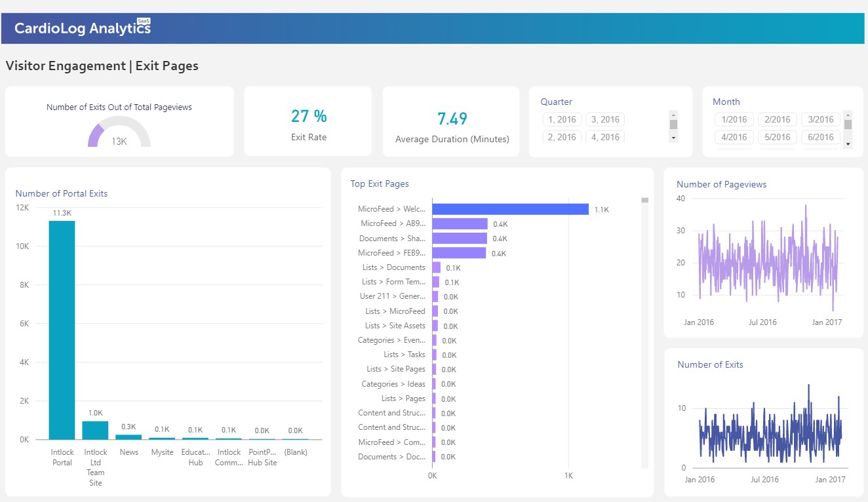Click the Lists > Pages label
This screenshot has height=502, width=868.
point(403,398)
